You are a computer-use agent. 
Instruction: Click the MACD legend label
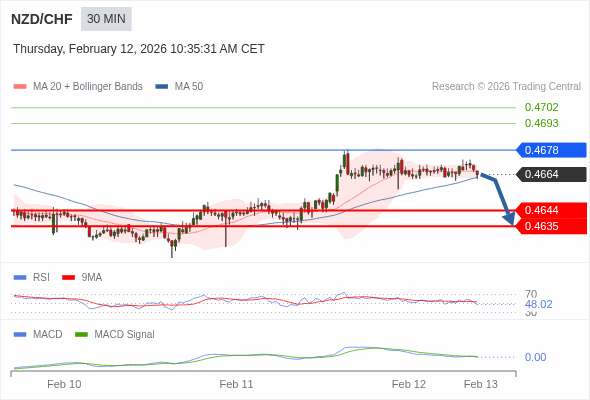pyautogui.click(x=48, y=334)
